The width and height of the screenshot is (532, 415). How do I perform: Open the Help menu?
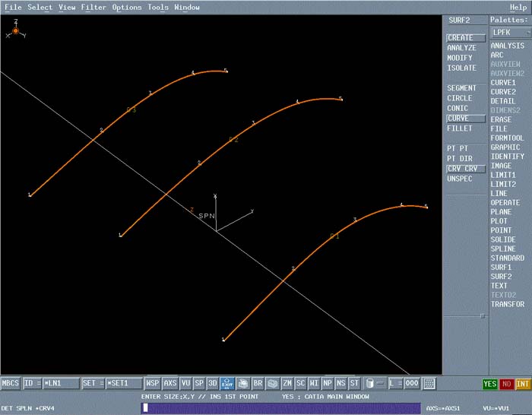tap(518, 7)
